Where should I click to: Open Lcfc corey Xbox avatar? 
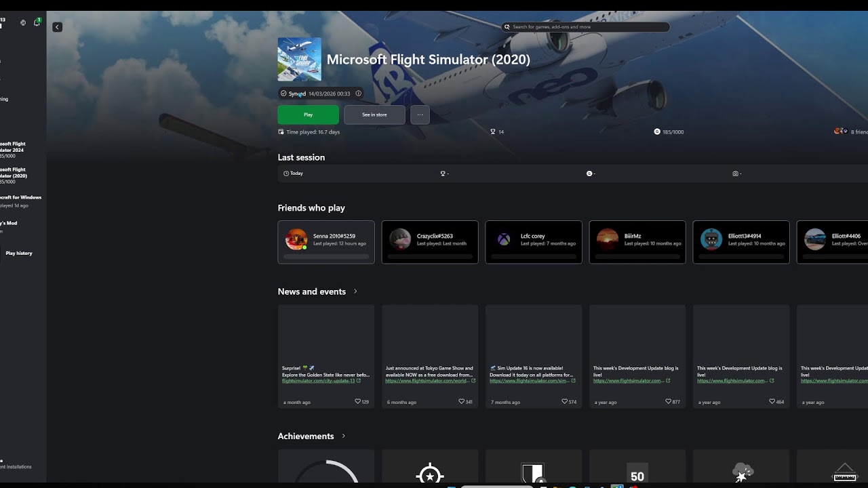[504, 239]
